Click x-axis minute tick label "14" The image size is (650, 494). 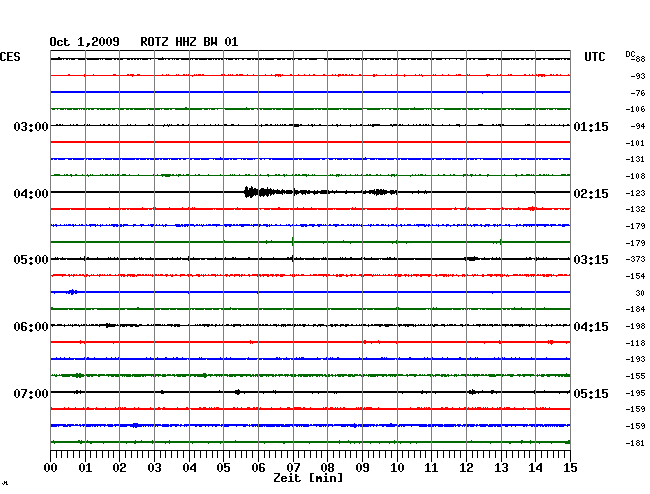[x=535, y=468]
